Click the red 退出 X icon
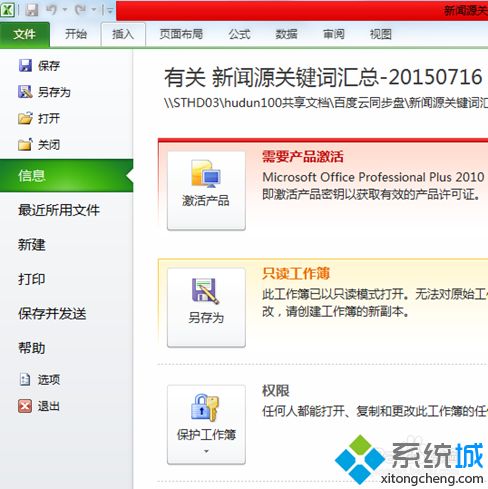 [x=25, y=406]
